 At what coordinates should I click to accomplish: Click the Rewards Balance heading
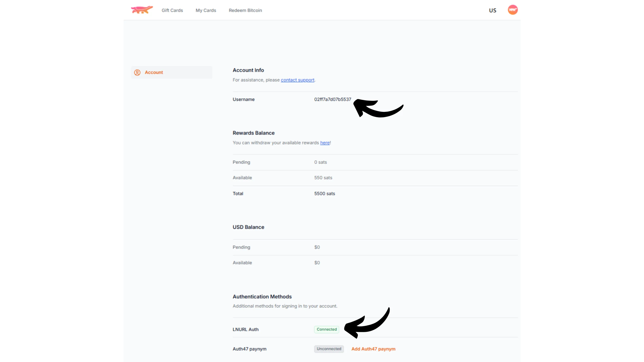[253, 133]
